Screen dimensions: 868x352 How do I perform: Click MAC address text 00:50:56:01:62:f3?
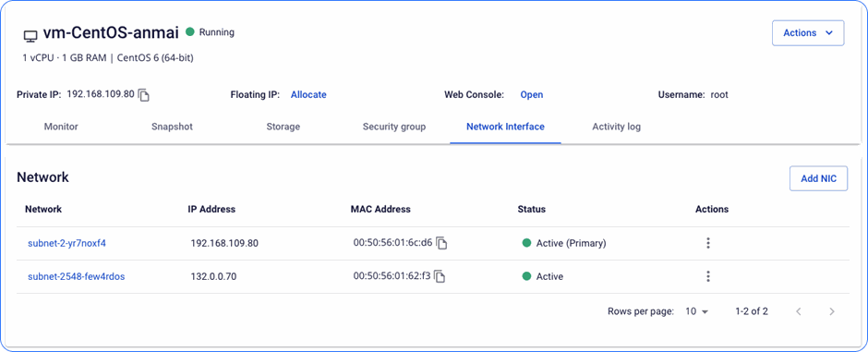click(x=392, y=276)
